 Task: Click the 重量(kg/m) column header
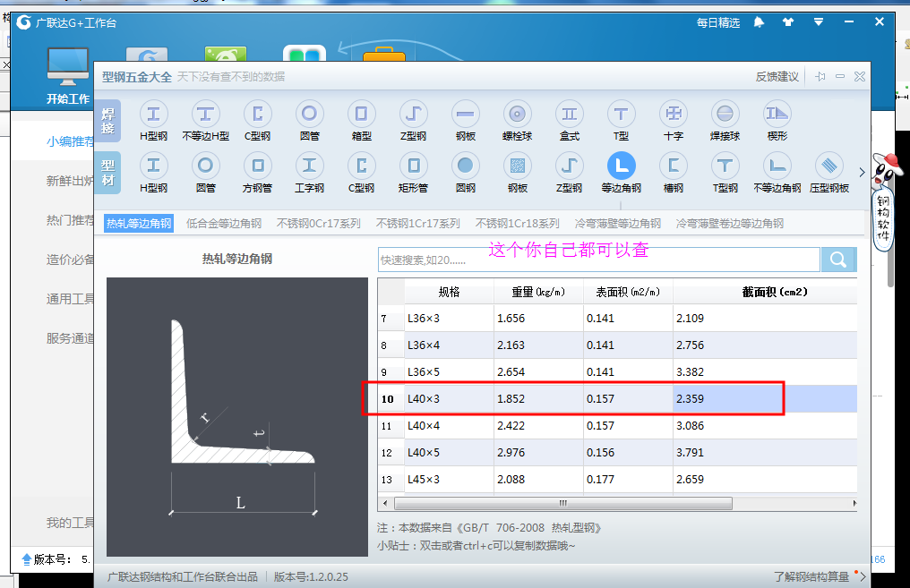coord(538,292)
